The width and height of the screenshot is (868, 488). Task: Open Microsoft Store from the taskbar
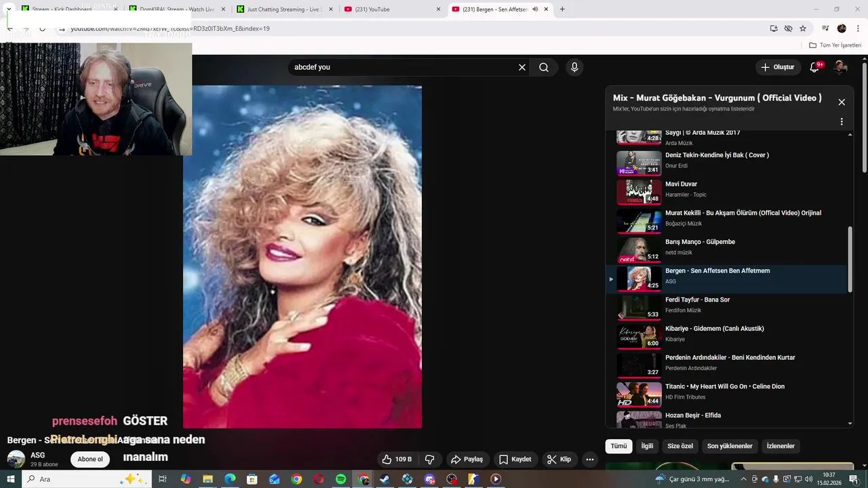252,479
